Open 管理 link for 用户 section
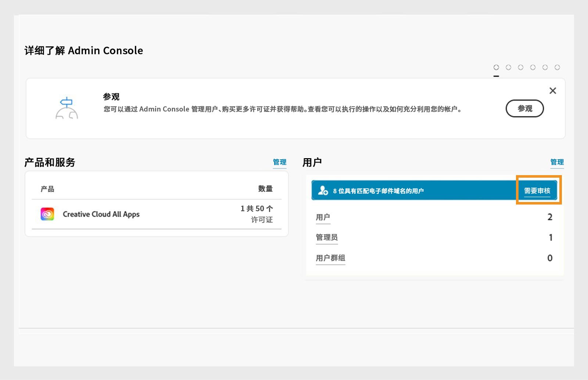 point(557,162)
